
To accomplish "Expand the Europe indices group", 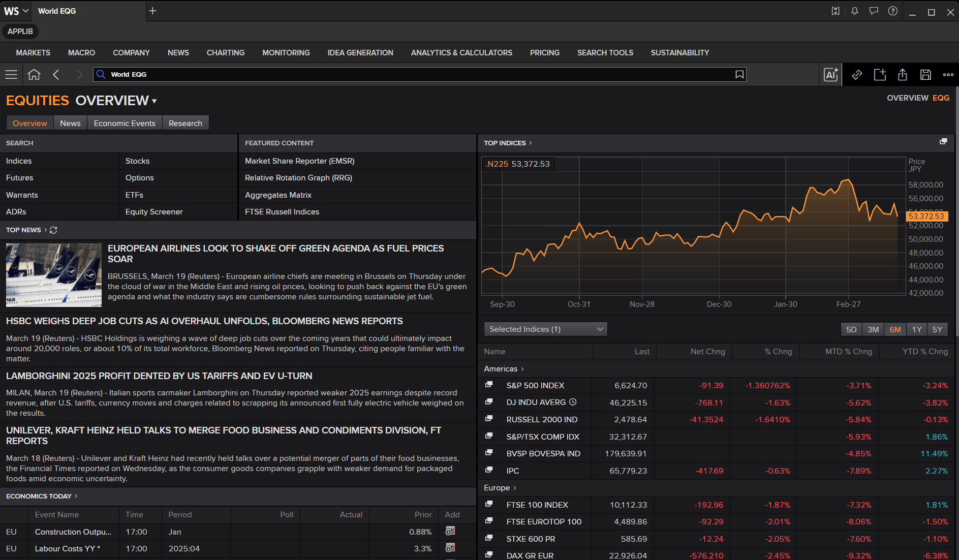I will pos(500,487).
